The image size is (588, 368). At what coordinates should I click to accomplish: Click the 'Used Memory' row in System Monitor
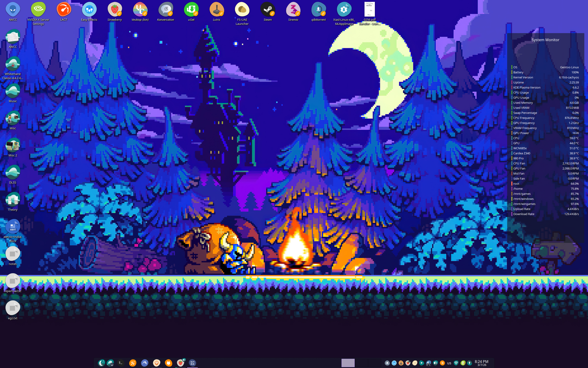coord(545,103)
